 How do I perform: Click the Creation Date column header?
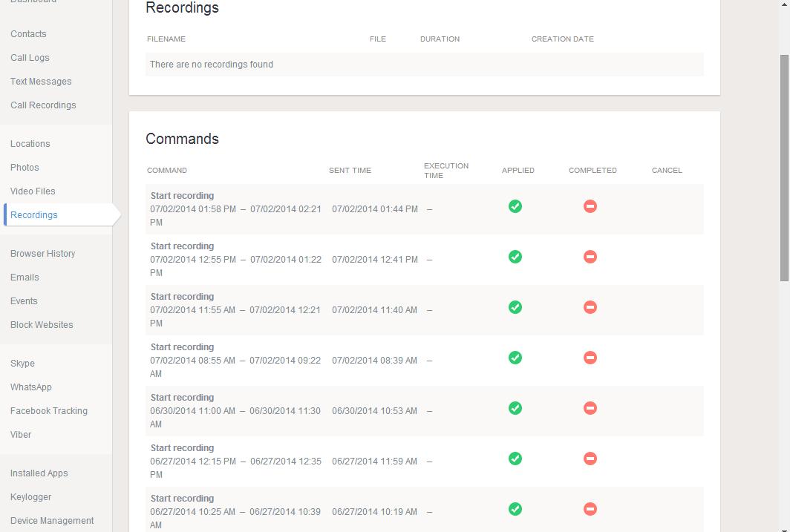coord(562,39)
